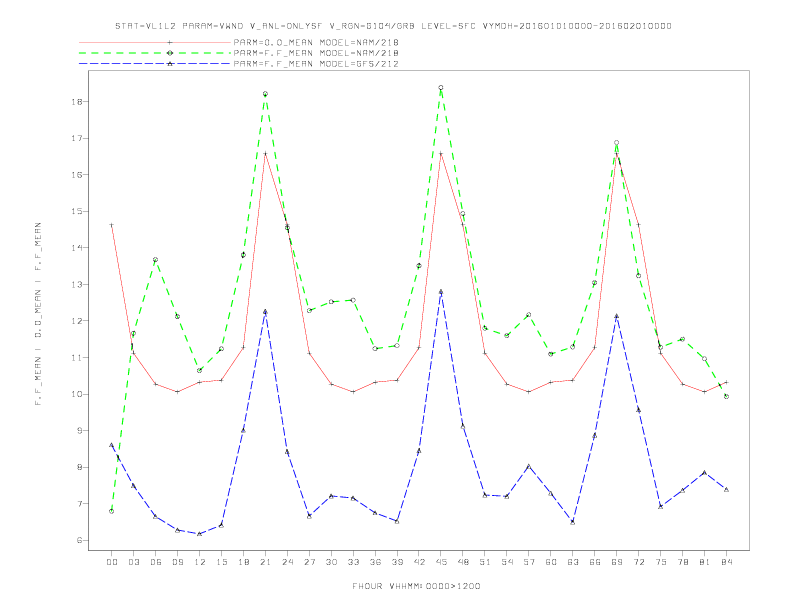Viewport: 792px width, 612px height.
Task: Click the x-axis tick label 75
Action: [x=661, y=562]
